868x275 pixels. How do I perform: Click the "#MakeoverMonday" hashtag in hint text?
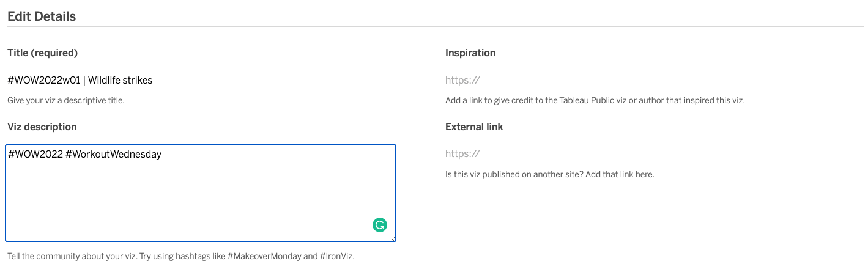pyautogui.click(x=264, y=256)
